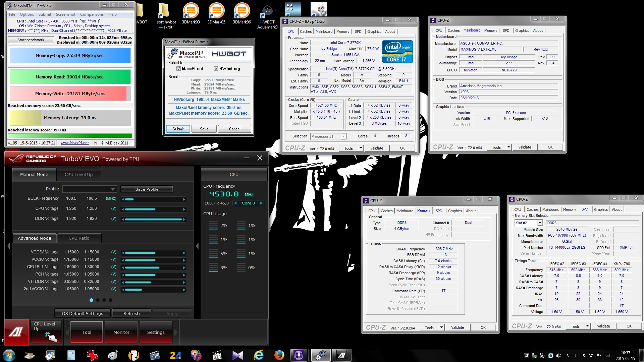Click the AI Suite red logo button

(16, 332)
